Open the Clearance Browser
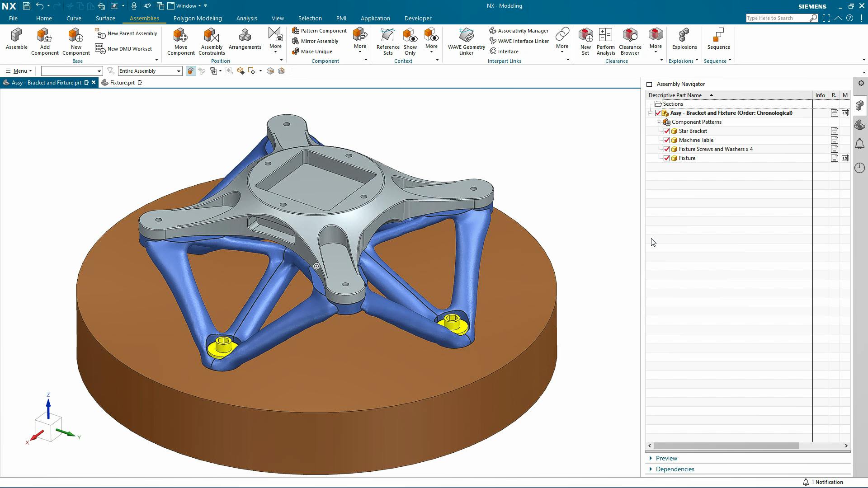 (630, 36)
